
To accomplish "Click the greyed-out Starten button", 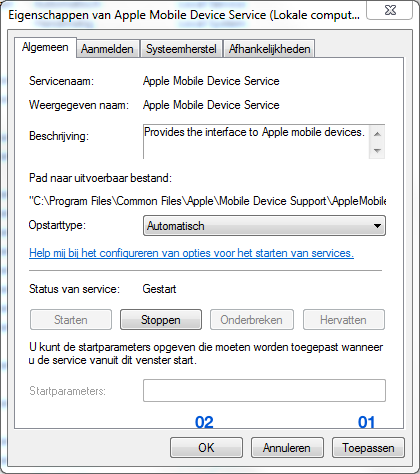I will coord(71,320).
